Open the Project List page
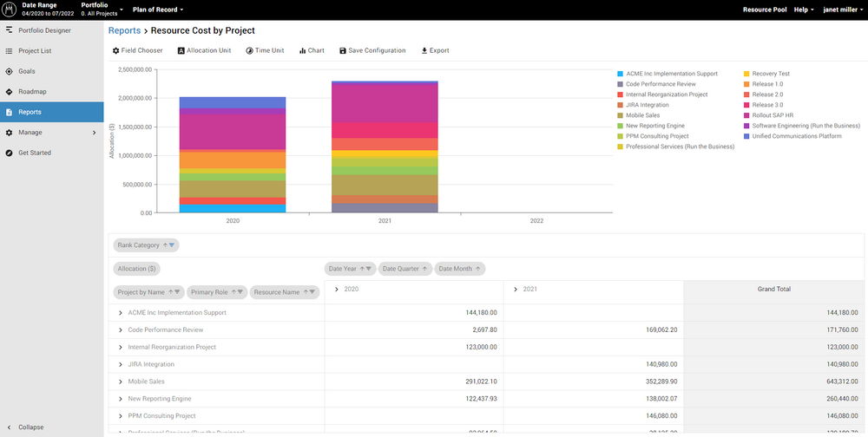Viewport: 868px width, 437px height. point(35,51)
